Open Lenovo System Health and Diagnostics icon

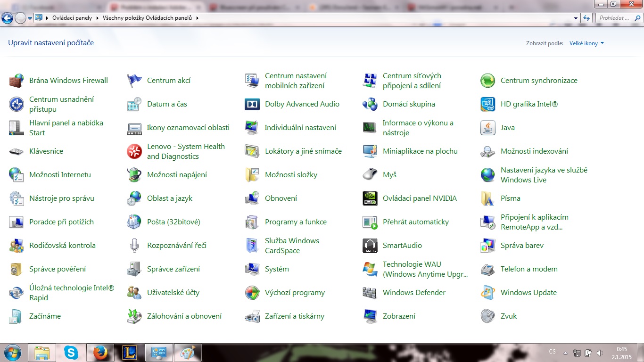(x=134, y=151)
